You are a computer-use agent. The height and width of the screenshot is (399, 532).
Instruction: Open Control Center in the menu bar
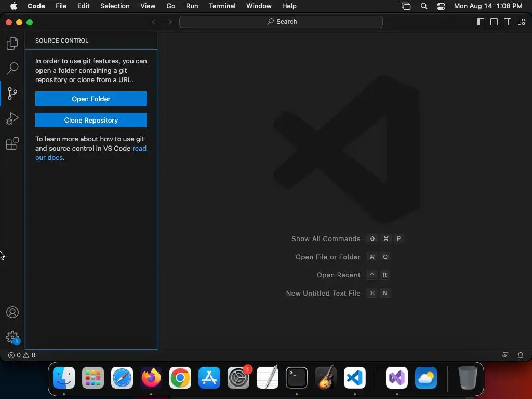pos(441,6)
